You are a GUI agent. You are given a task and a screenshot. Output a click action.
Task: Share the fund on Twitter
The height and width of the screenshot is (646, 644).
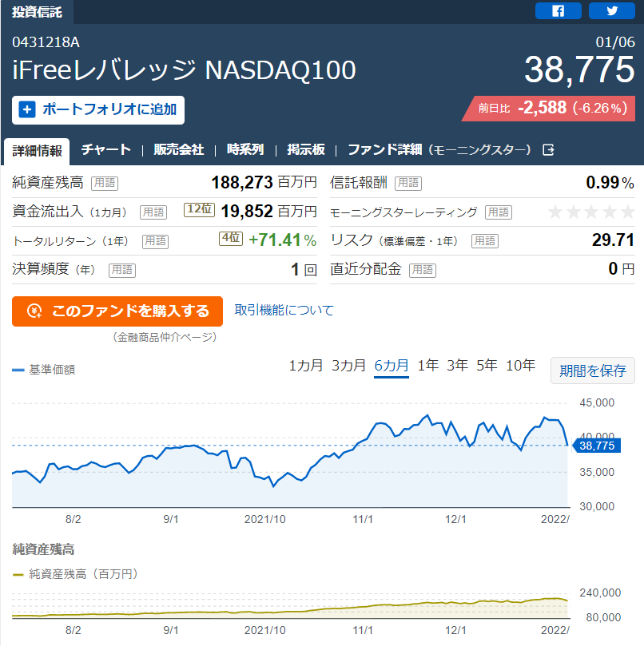click(611, 10)
